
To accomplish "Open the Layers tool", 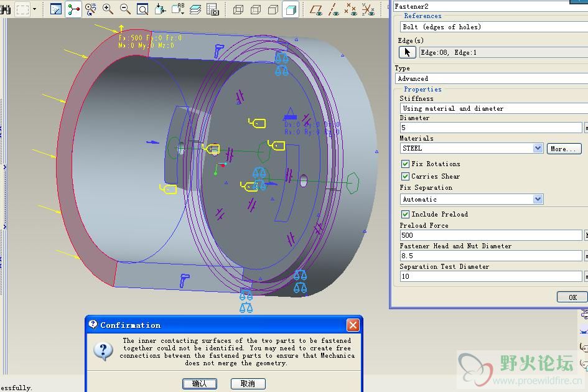I will [x=195, y=9].
